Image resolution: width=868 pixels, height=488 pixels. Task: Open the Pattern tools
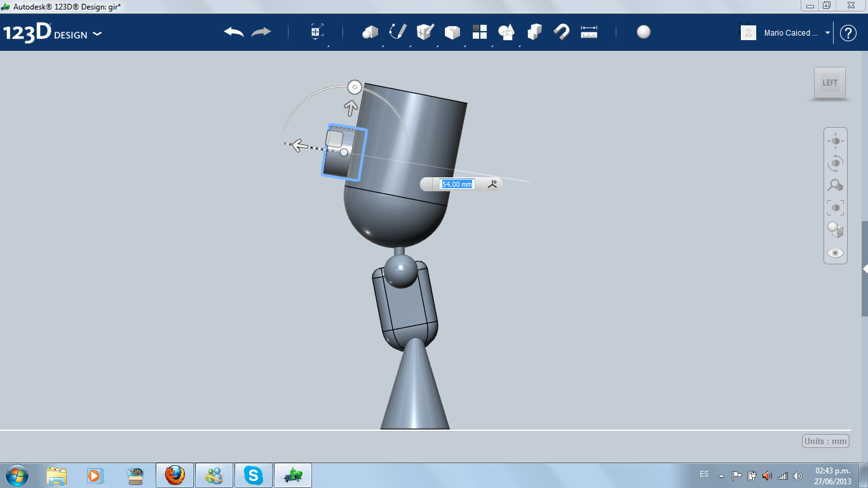[x=480, y=32]
